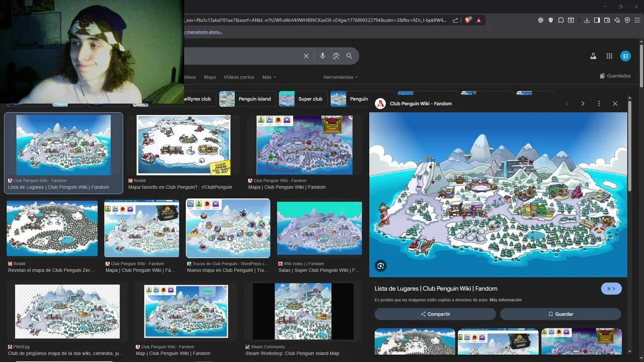Switch to the Maps search tab
Viewport: 644px width, 362px height.
tap(210, 77)
